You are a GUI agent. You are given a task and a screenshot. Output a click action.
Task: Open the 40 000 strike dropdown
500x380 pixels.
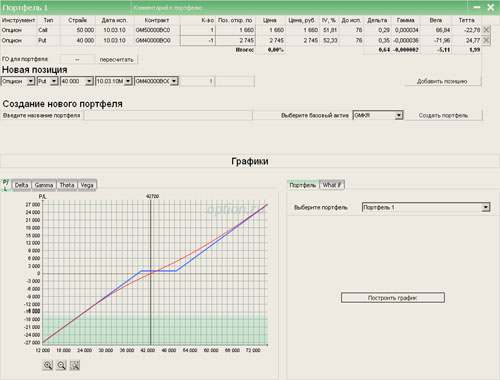coord(89,81)
